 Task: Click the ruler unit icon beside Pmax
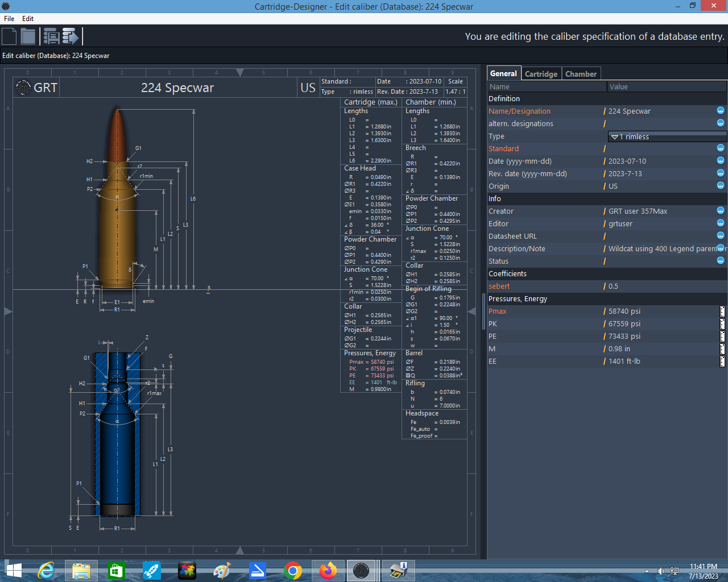[x=722, y=311]
